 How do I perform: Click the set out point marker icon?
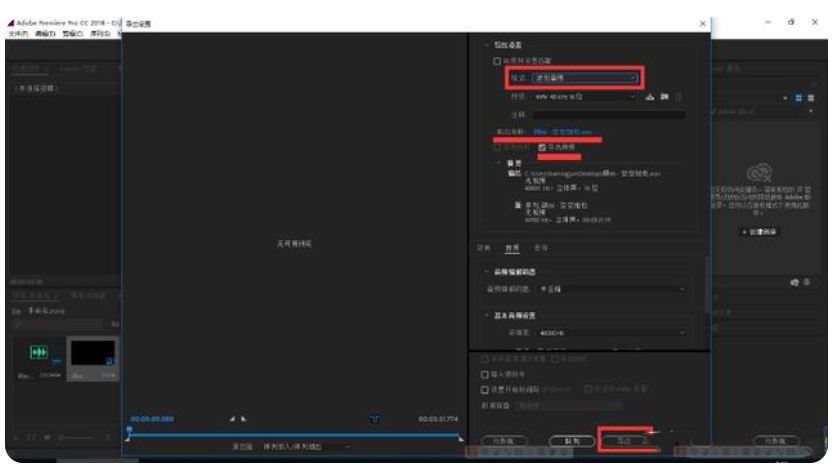point(243,419)
